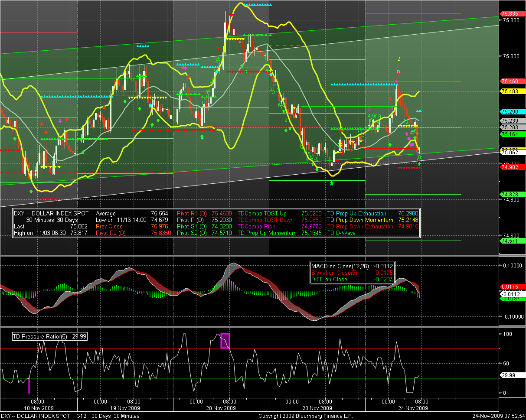Select the red 74.982 price axis tag
Viewport: 526px width, 420px height.
tap(510, 167)
